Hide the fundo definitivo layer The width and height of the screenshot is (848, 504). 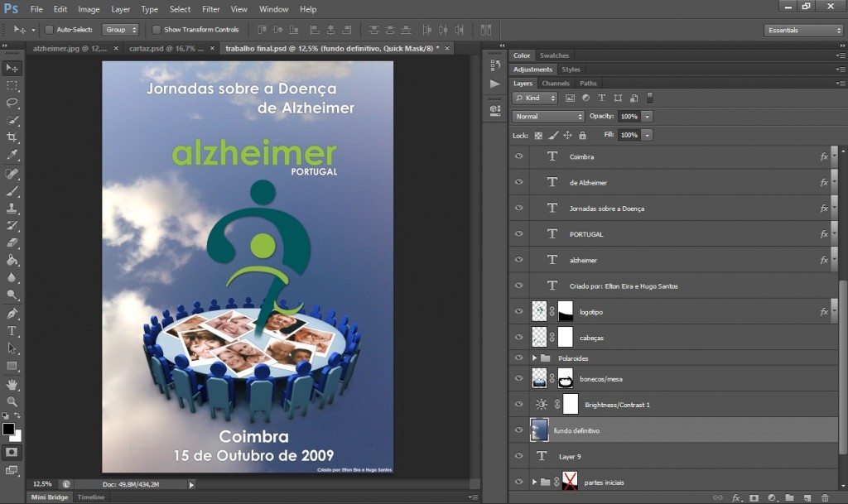[518, 430]
